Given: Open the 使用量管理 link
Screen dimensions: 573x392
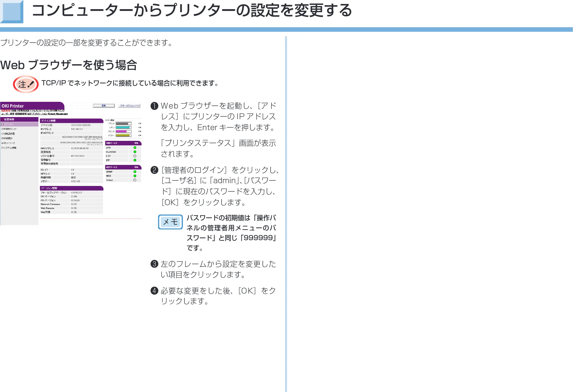Looking at the screenshot, I should [x=21, y=114].
